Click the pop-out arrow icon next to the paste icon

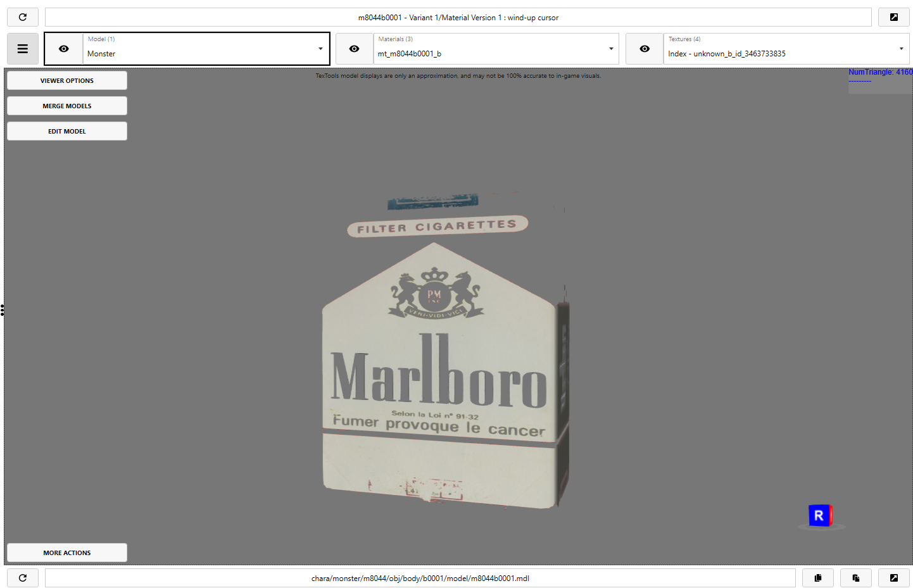click(x=893, y=578)
